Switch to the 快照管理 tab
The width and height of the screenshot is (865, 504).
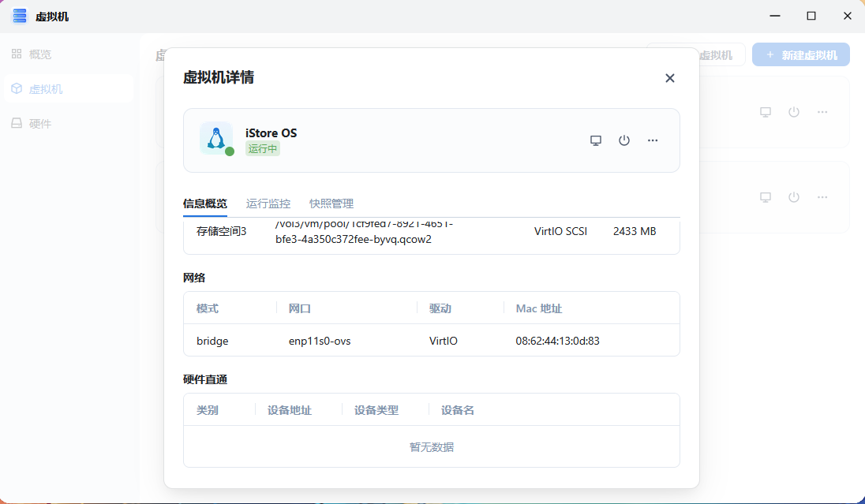click(x=331, y=203)
